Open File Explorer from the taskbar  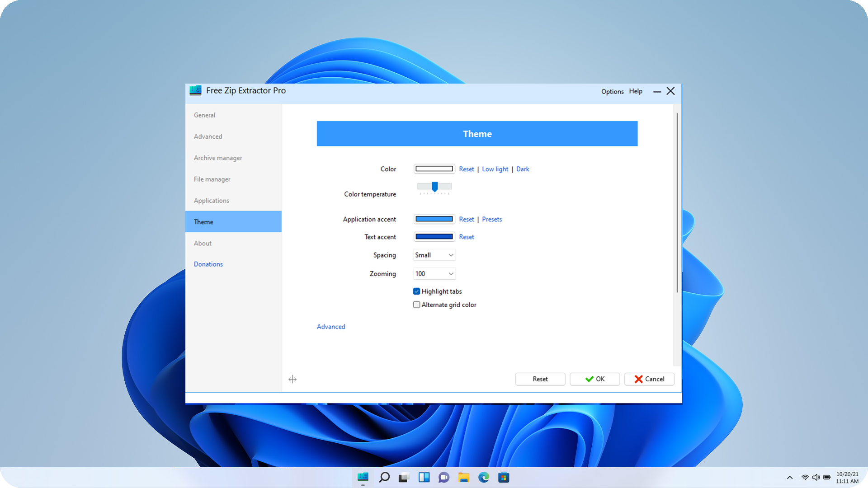(464, 477)
